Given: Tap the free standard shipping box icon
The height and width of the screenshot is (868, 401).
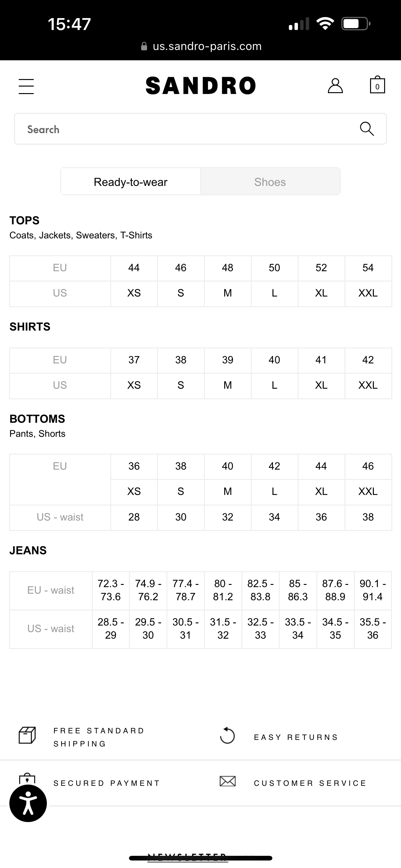Looking at the screenshot, I should 27,735.
